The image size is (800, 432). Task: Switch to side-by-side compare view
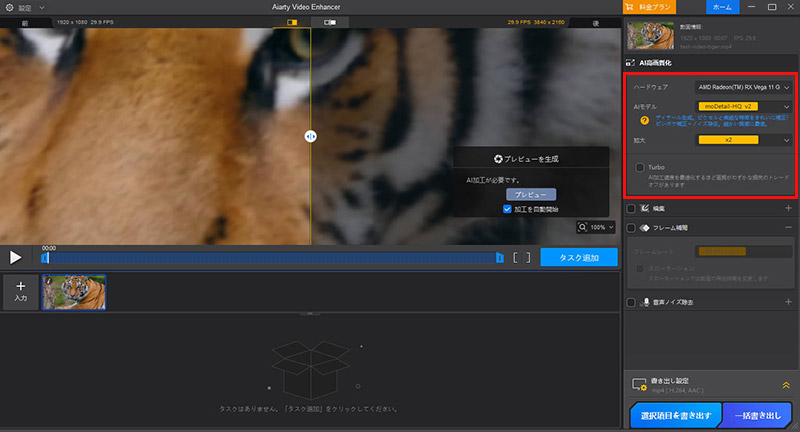tap(330, 22)
